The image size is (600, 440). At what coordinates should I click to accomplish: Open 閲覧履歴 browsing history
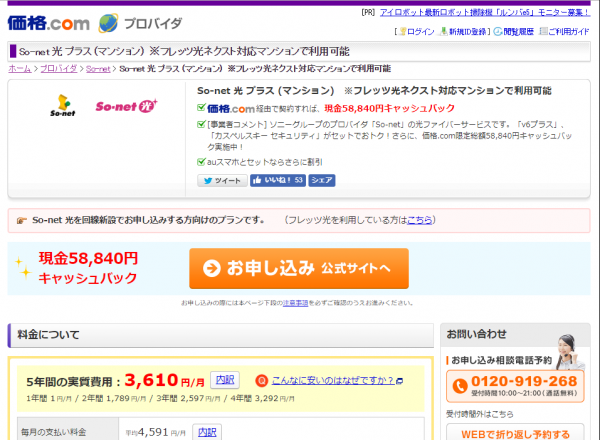[x=517, y=31]
